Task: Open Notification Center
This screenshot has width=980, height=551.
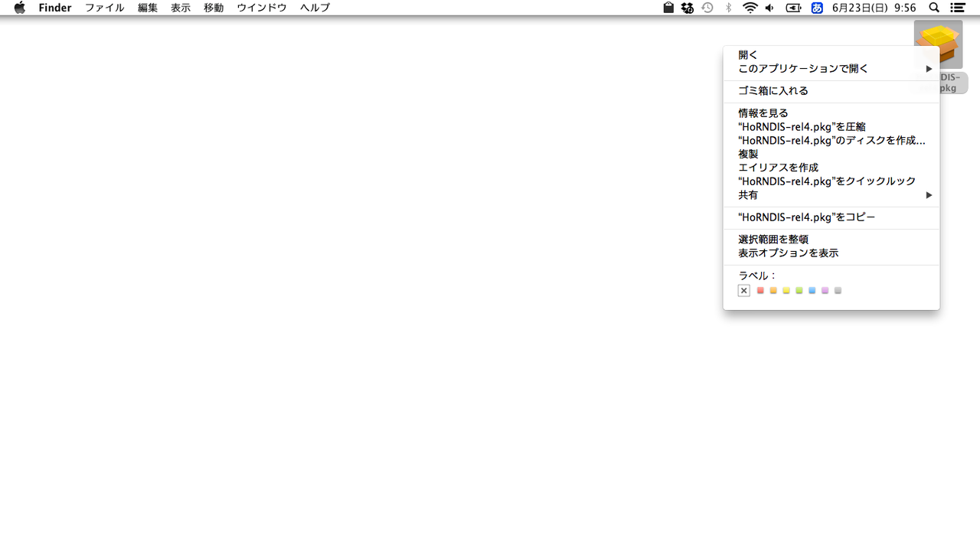Action: [x=957, y=8]
